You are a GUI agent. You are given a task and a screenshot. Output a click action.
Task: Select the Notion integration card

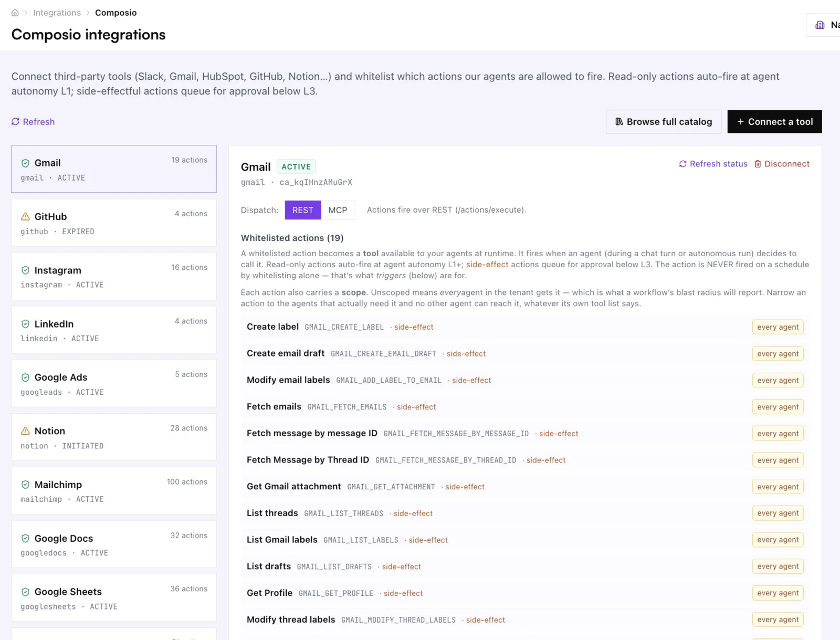[x=114, y=437]
